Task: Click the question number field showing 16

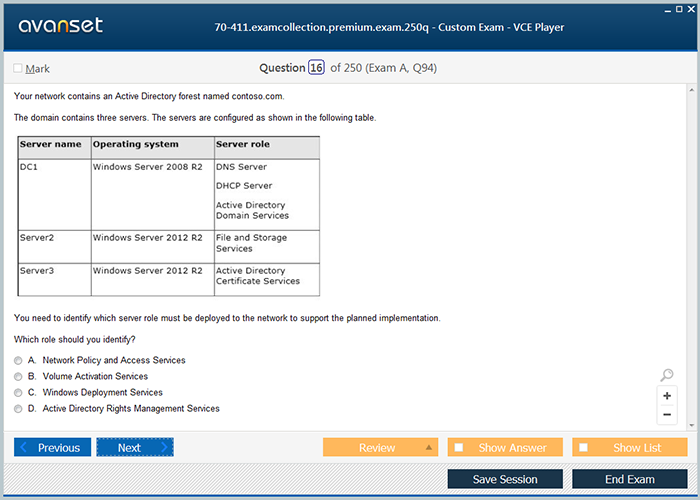Action: 316,68
